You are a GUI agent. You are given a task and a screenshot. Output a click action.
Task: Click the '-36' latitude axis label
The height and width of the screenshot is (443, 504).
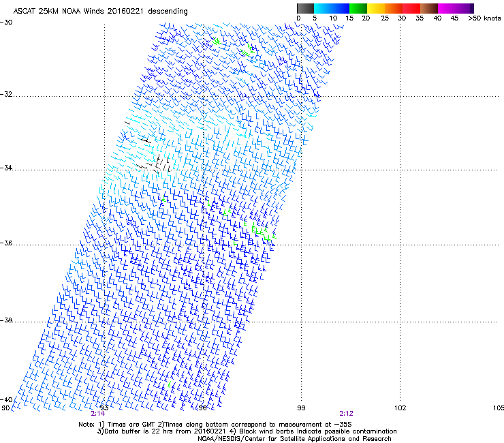pos(6,243)
